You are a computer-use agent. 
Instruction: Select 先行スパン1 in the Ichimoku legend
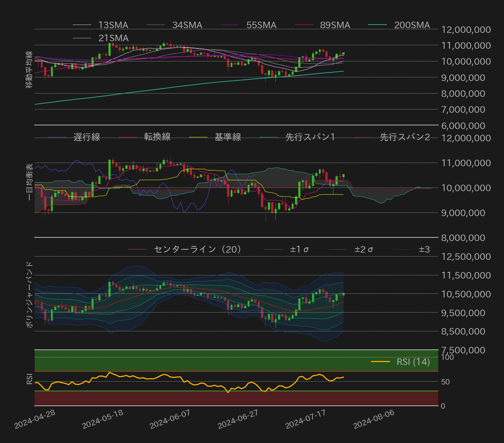pyautogui.click(x=310, y=137)
